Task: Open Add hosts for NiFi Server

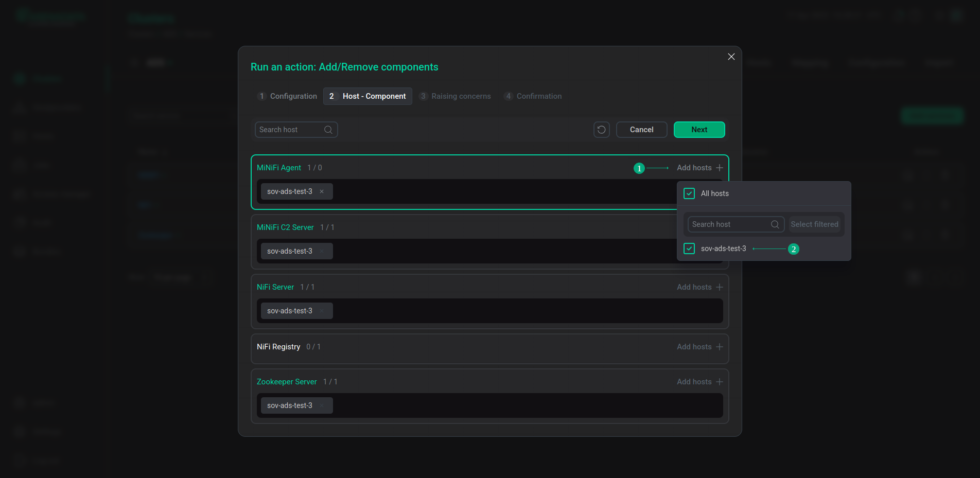Action: [700, 287]
